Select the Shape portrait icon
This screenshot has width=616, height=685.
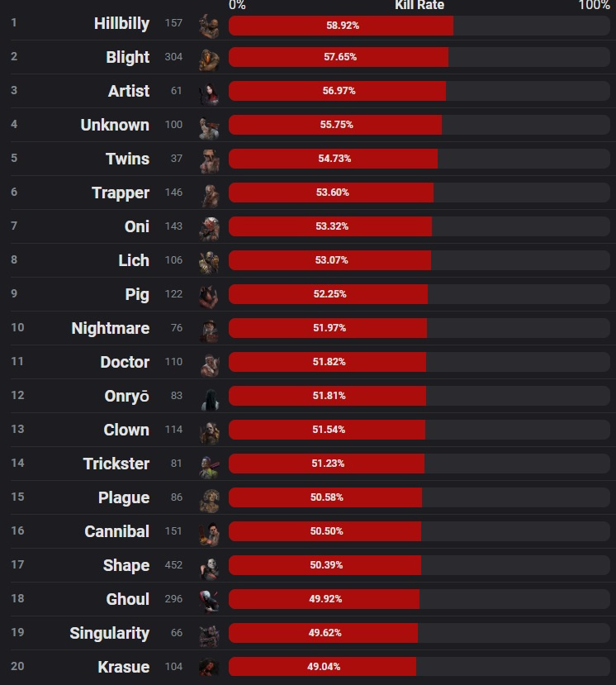pyautogui.click(x=209, y=568)
